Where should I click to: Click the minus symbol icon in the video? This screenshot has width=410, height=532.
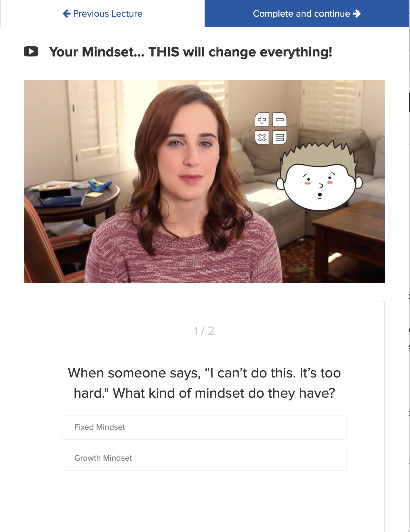tap(280, 120)
